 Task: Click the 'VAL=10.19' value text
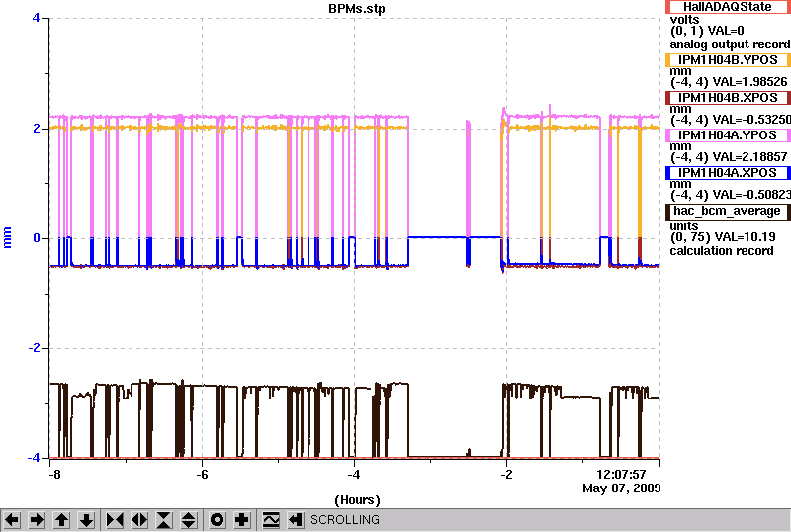(x=744, y=237)
